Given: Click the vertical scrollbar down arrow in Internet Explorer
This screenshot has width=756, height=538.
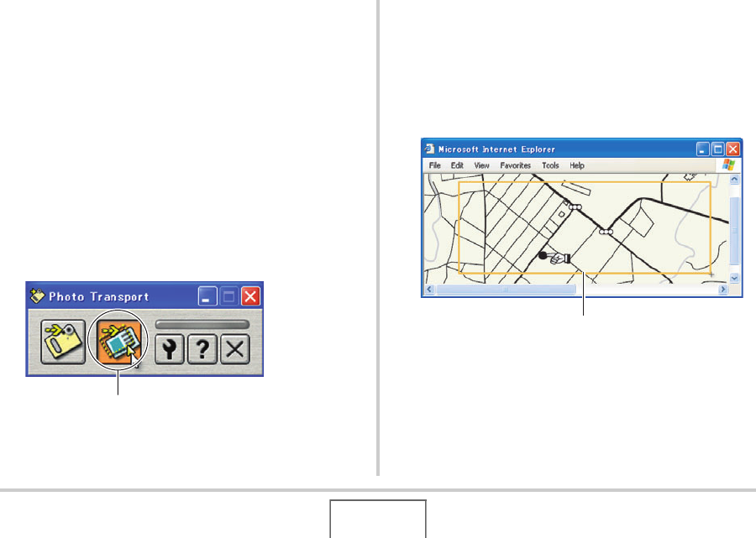Looking at the screenshot, I should 734,278.
